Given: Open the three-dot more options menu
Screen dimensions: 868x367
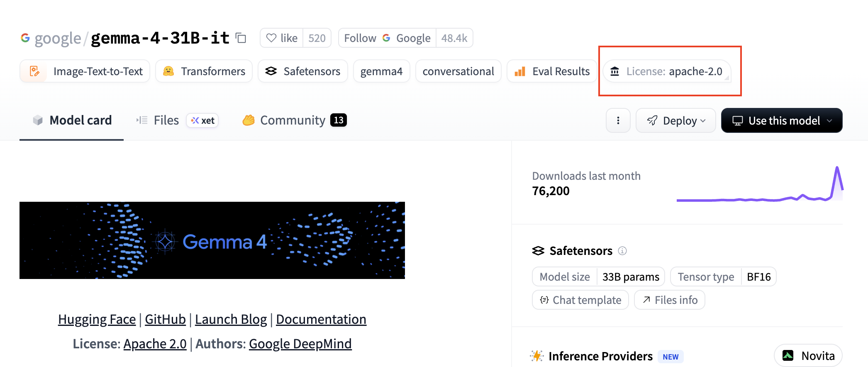Looking at the screenshot, I should coord(618,120).
